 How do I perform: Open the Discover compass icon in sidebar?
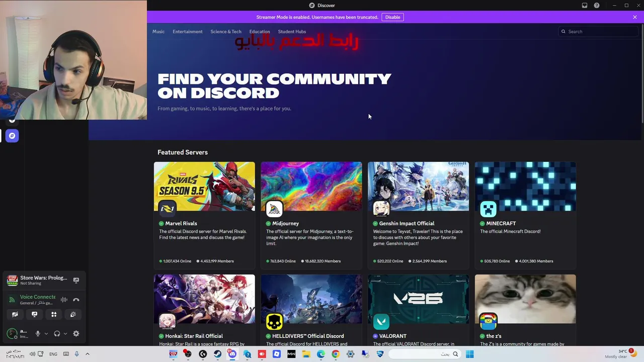[x=12, y=136]
